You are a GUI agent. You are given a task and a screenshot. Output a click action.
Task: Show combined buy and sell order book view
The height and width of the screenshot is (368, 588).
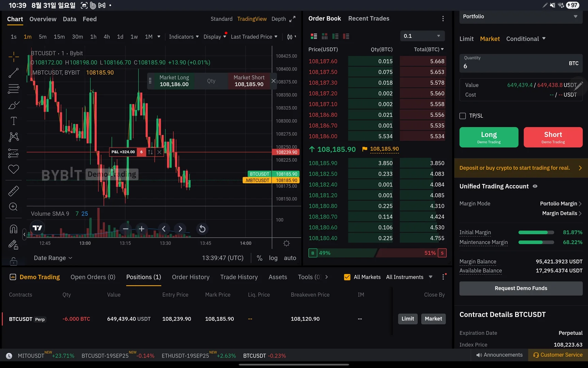[x=314, y=36]
